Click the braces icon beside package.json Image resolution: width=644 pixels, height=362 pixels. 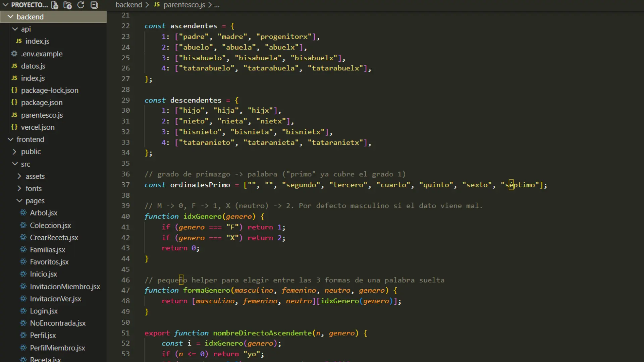(14, 102)
